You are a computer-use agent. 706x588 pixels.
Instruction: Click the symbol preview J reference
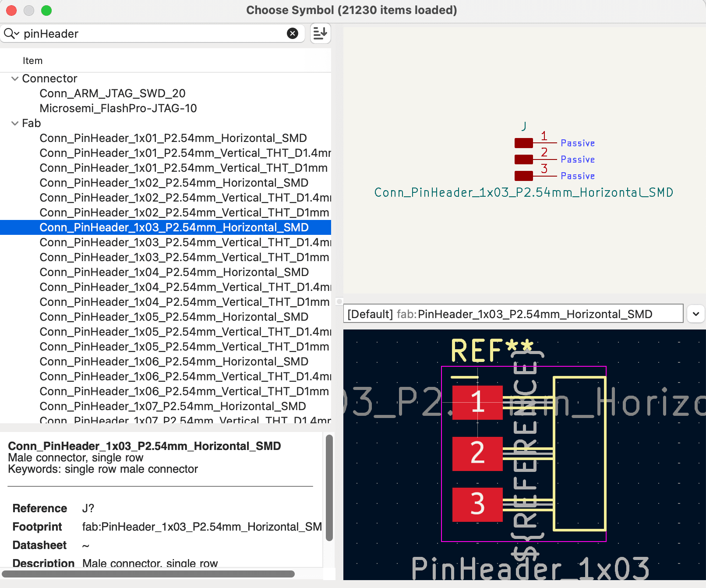(x=524, y=126)
